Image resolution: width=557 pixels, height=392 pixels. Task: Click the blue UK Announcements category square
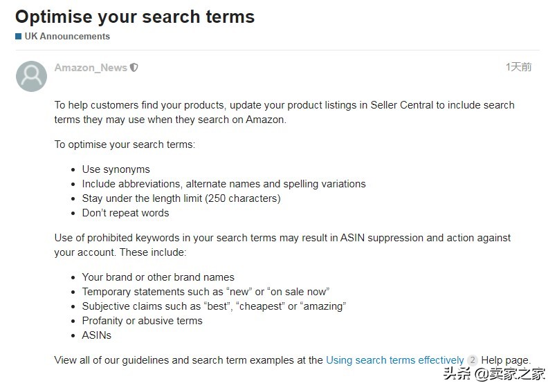coord(19,36)
